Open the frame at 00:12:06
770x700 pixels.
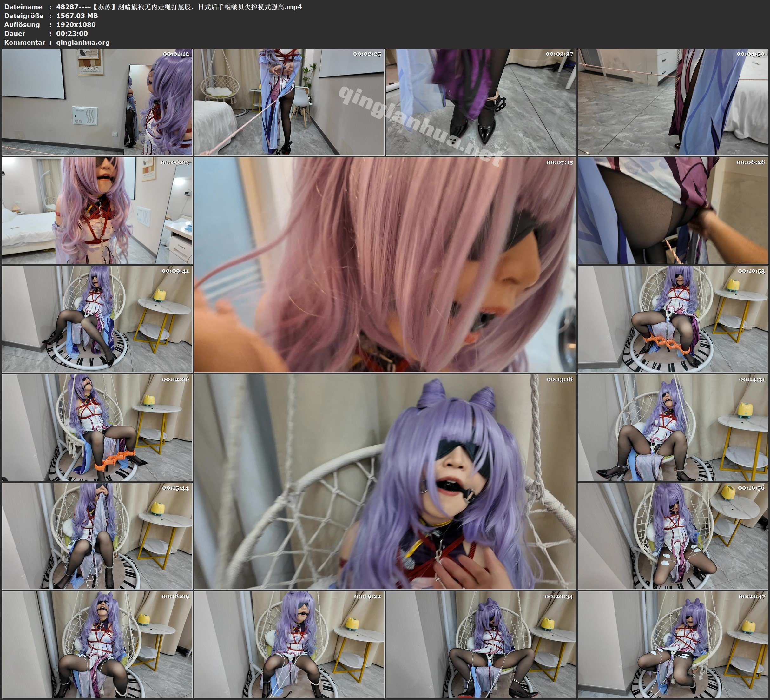97,427
